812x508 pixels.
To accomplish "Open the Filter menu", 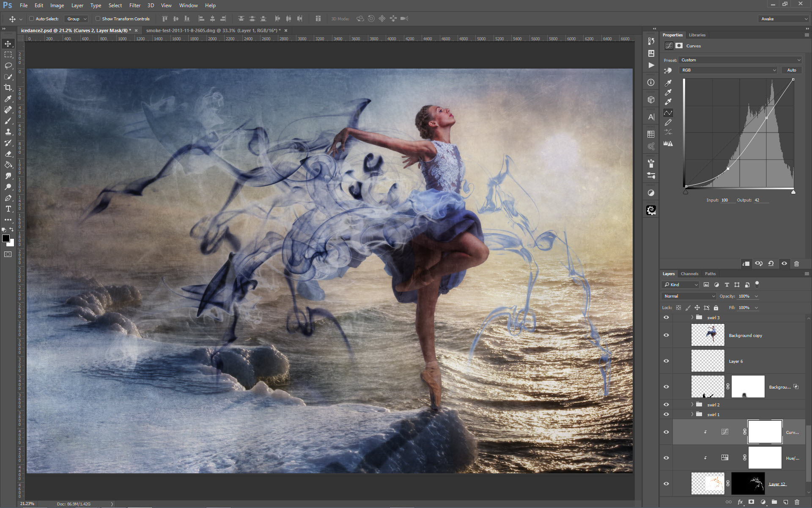I will (x=134, y=6).
